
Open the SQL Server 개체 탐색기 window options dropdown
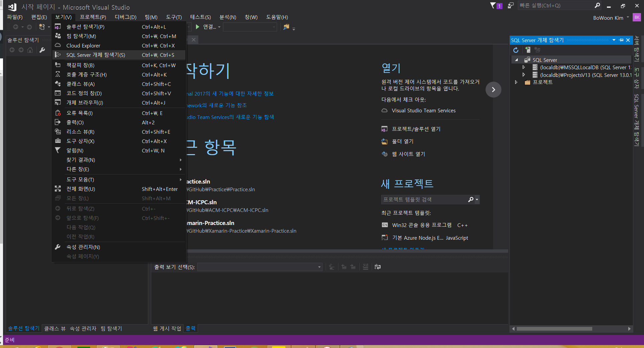614,40
